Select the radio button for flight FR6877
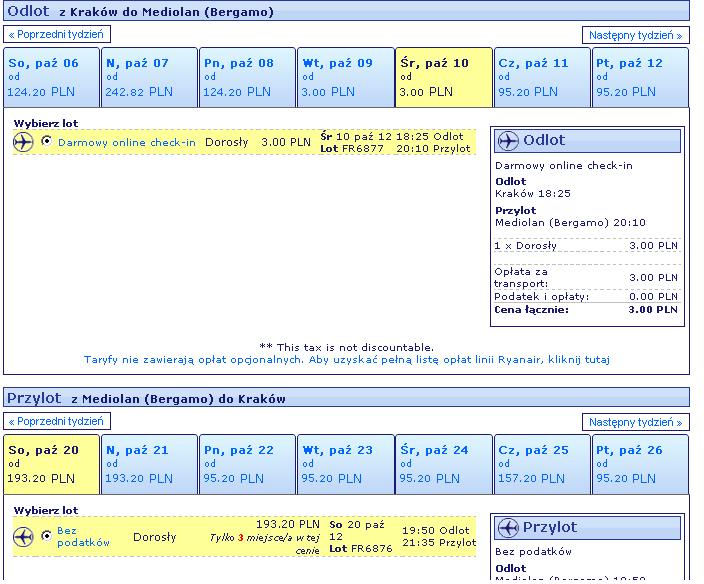This screenshot has width=704, height=584. tap(46, 141)
